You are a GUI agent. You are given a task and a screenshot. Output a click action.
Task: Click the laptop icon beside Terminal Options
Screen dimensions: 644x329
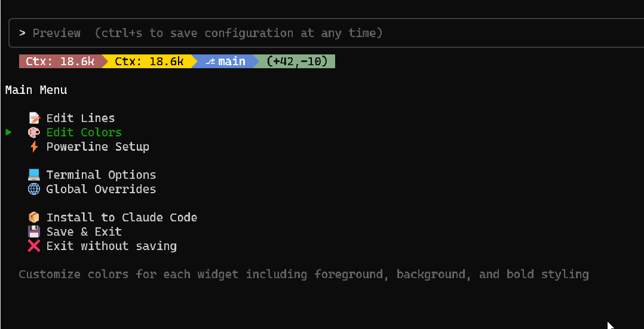(34, 175)
